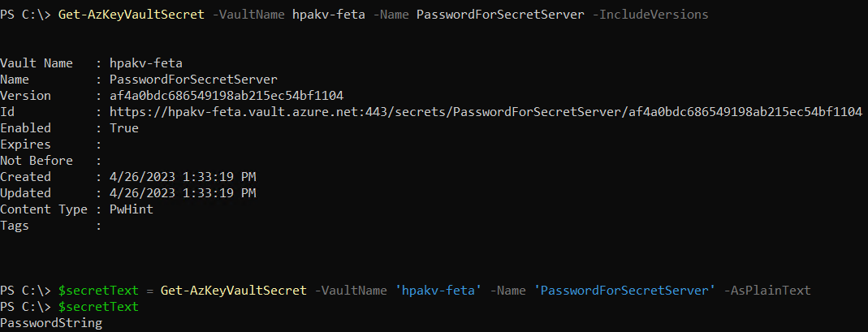The height and width of the screenshot is (332, 868).
Task: Click the secret's Id URL
Action: (x=486, y=112)
